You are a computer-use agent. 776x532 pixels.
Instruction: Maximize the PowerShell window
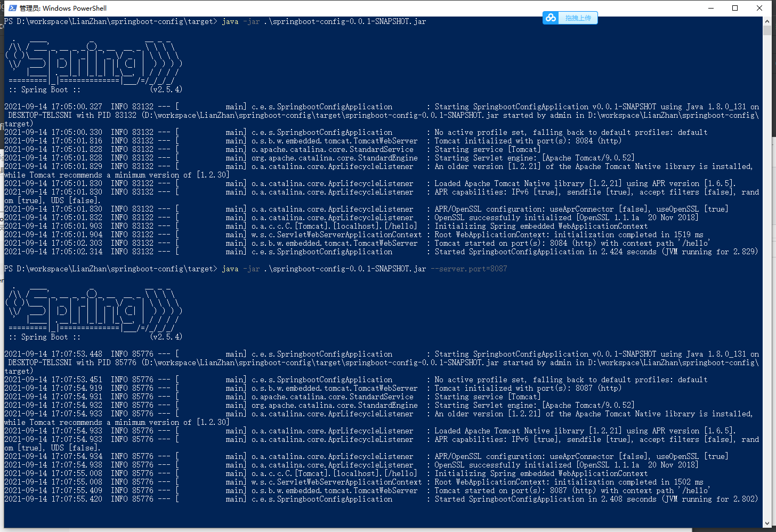click(735, 8)
